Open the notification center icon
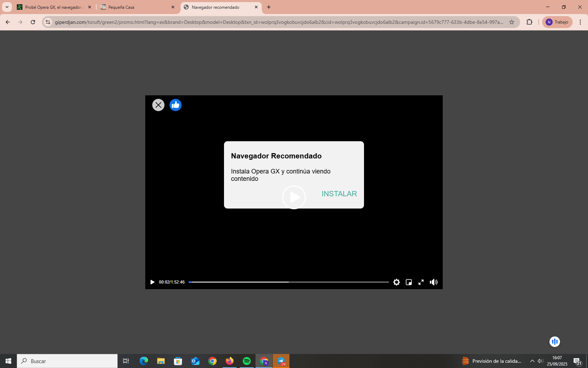This screenshot has width=588, height=368. tap(577, 361)
